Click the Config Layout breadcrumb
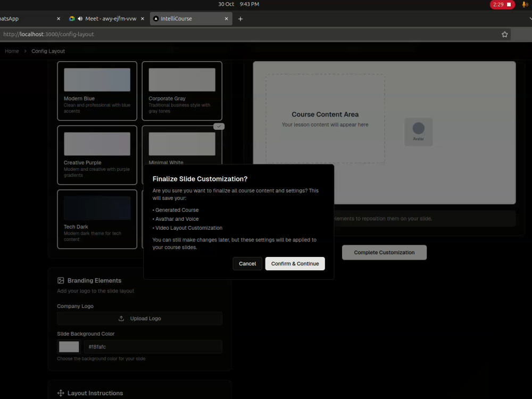This screenshot has width=532, height=399. point(48,51)
